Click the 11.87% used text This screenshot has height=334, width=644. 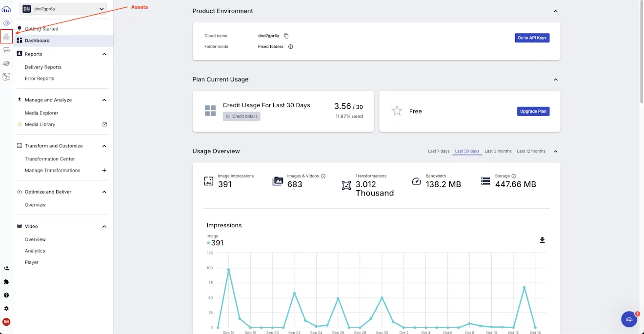click(349, 117)
